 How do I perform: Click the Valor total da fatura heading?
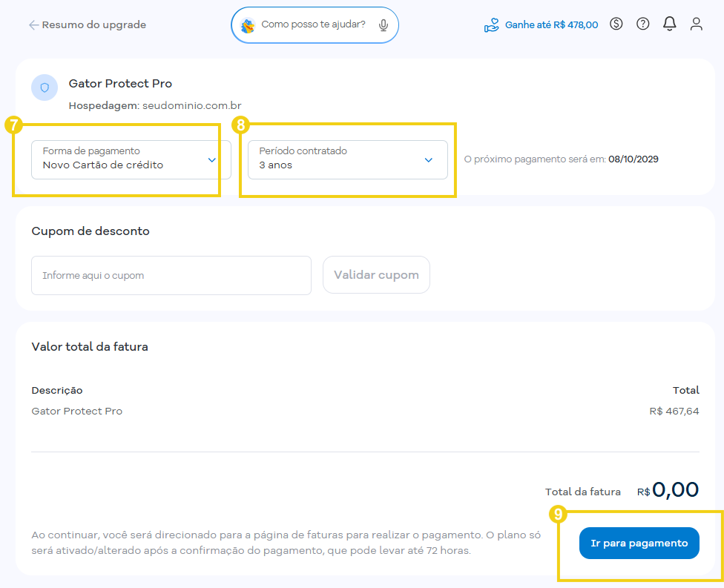pyautogui.click(x=90, y=347)
